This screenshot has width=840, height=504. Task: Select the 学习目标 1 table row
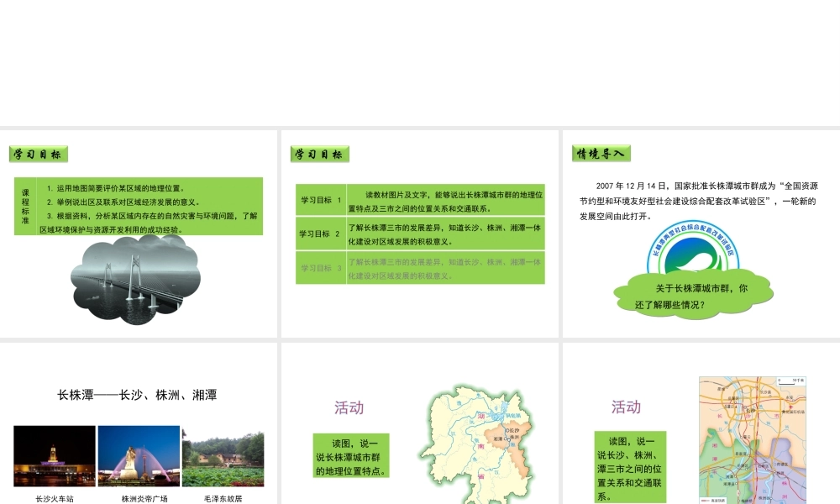420,200
